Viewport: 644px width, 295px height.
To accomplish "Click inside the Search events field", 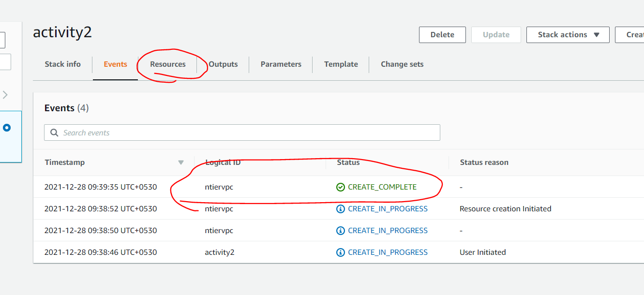I will point(247,133).
